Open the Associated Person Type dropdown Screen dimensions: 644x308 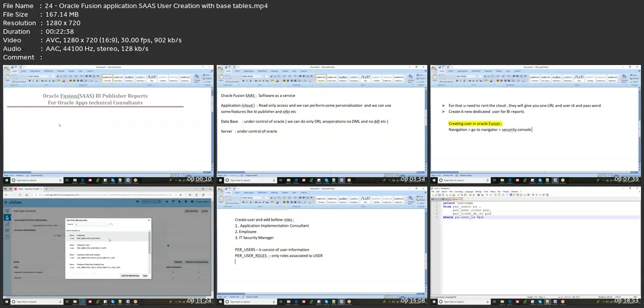point(56,225)
